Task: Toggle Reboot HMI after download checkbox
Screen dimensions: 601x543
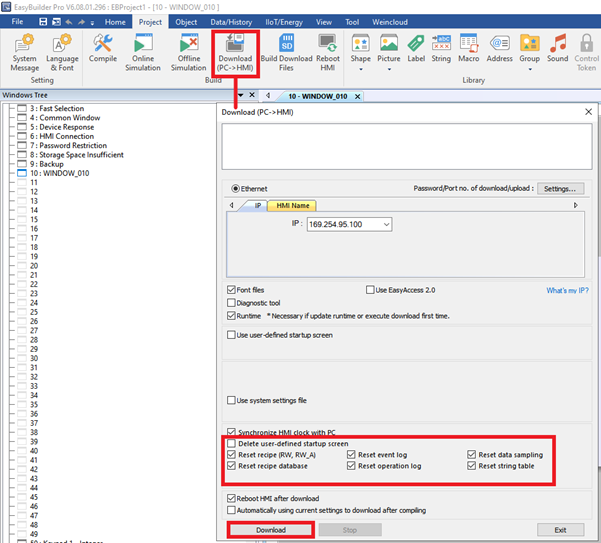Action: [x=231, y=498]
